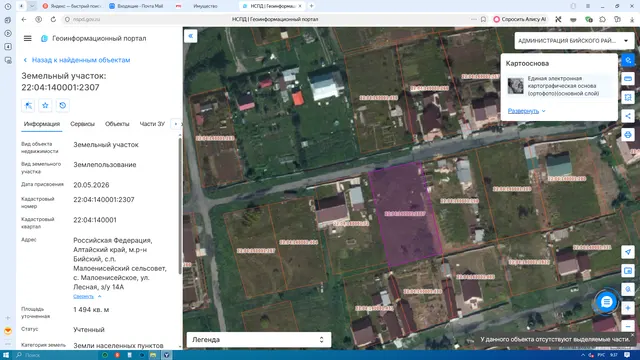Zoom in the map with plus button
This screenshot has width=640, height=360.
(628, 308)
